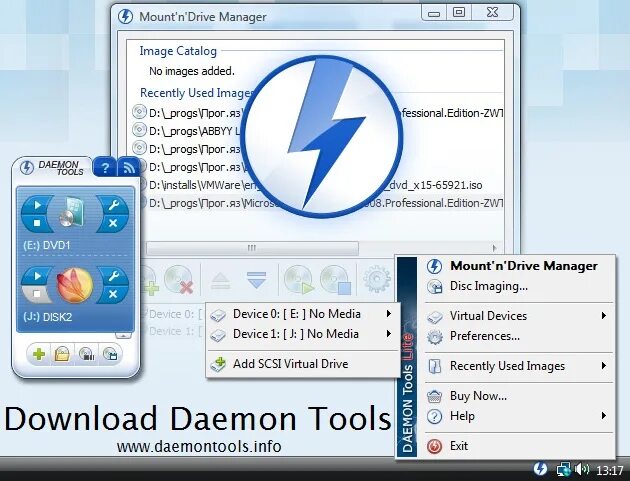Choose Exit in the tray menu

[x=519, y=446]
